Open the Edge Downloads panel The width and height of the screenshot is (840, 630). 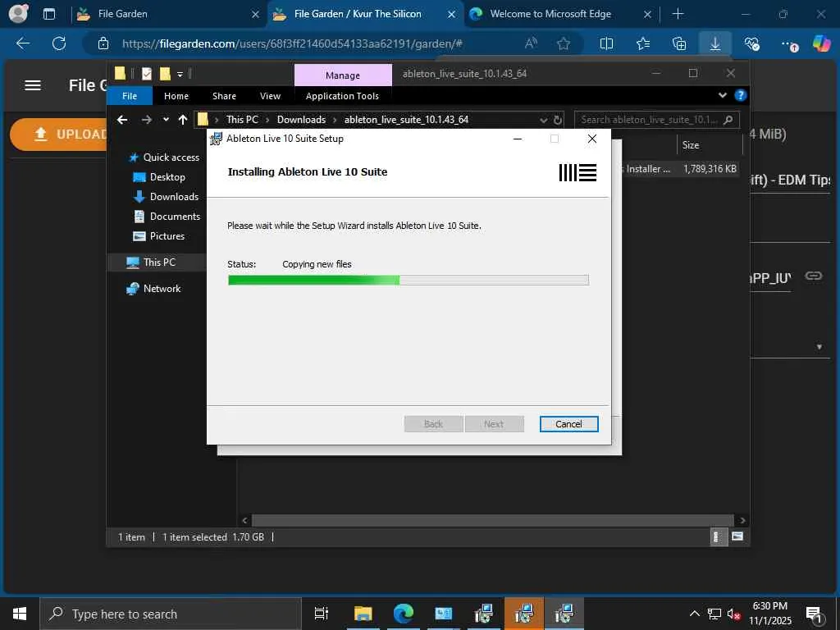(715, 43)
